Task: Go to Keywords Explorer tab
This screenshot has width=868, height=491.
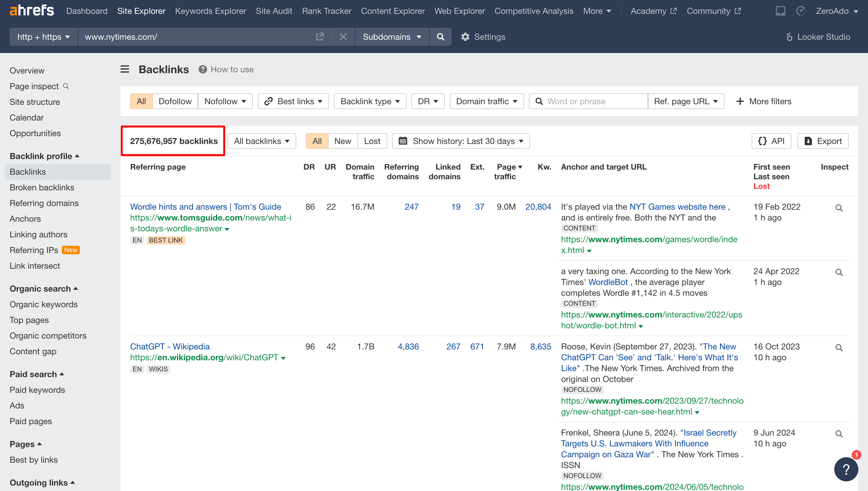Action: tap(210, 11)
